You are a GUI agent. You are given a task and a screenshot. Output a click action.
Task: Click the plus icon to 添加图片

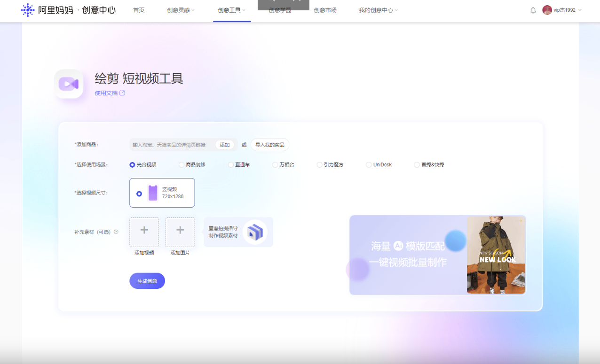click(x=180, y=232)
